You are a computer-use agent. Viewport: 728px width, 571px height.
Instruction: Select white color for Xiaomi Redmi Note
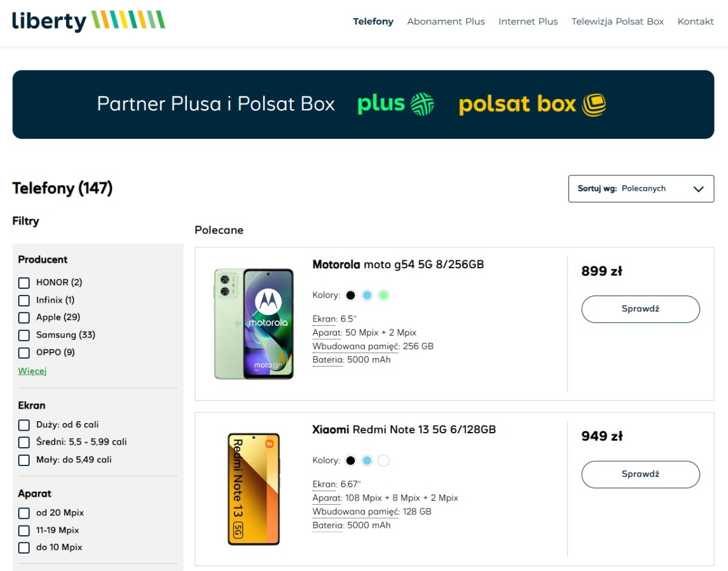click(x=383, y=461)
